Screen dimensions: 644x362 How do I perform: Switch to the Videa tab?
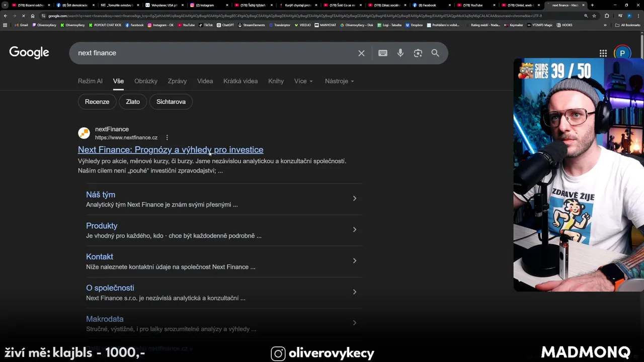pyautogui.click(x=205, y=81)
